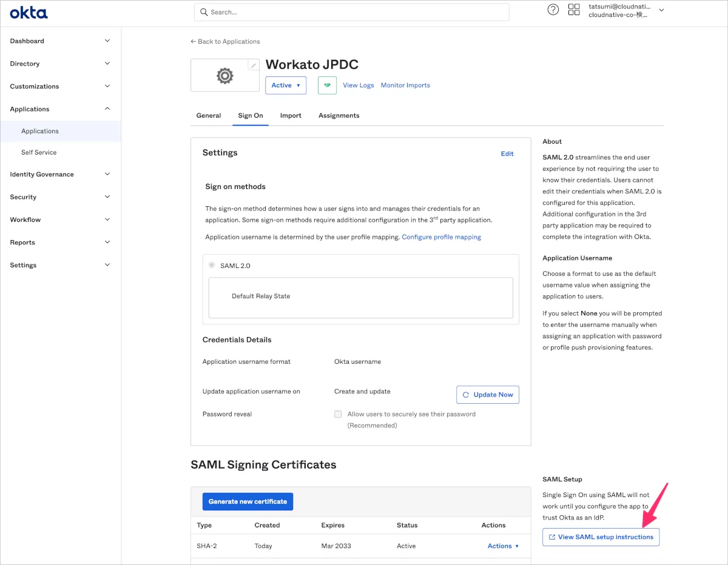Click the search input field
Viewport: 728px width, 565px height.
(352, 12)
